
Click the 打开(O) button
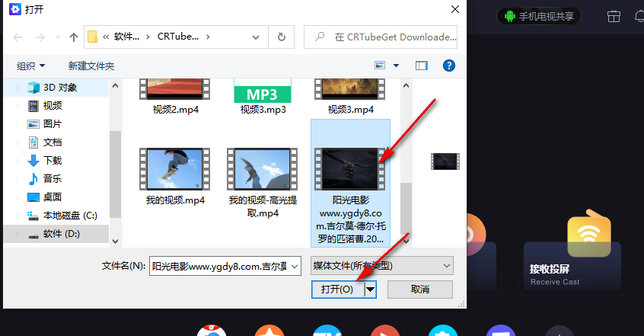[338, 290]
